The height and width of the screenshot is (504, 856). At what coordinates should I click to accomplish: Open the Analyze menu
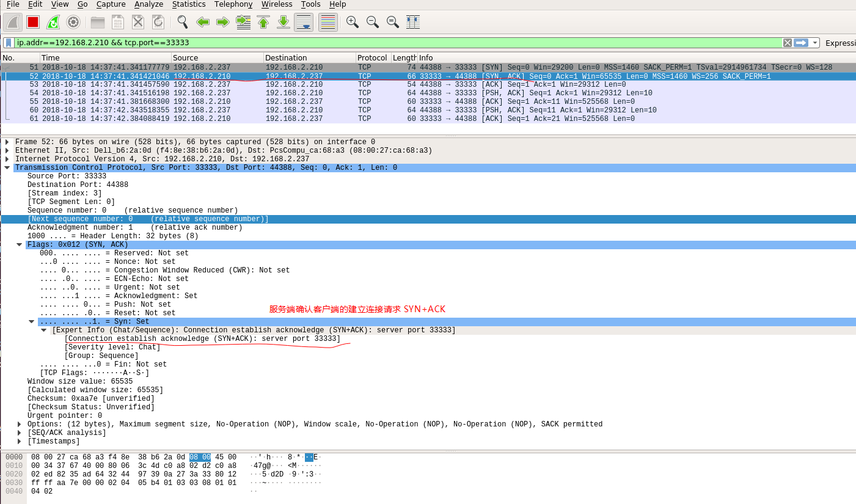(x=148, y=4)
